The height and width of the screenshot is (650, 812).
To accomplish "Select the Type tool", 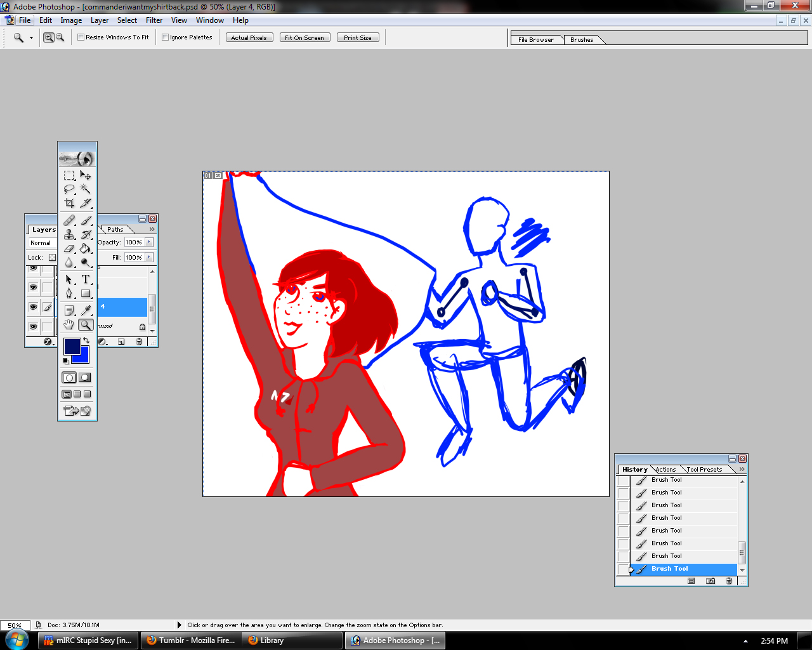I will point(86,279).
